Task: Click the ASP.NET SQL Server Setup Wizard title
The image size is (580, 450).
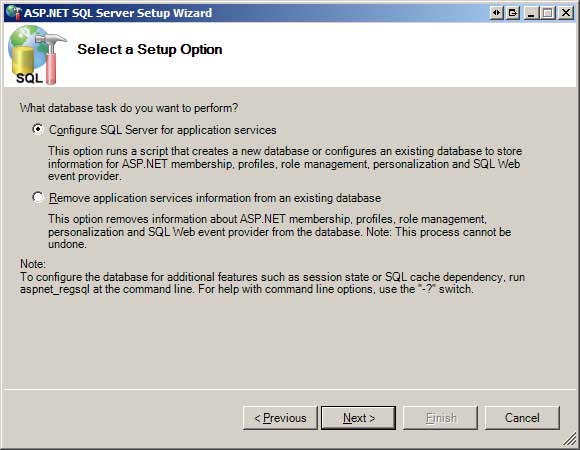Action: (x=118, y=13)
